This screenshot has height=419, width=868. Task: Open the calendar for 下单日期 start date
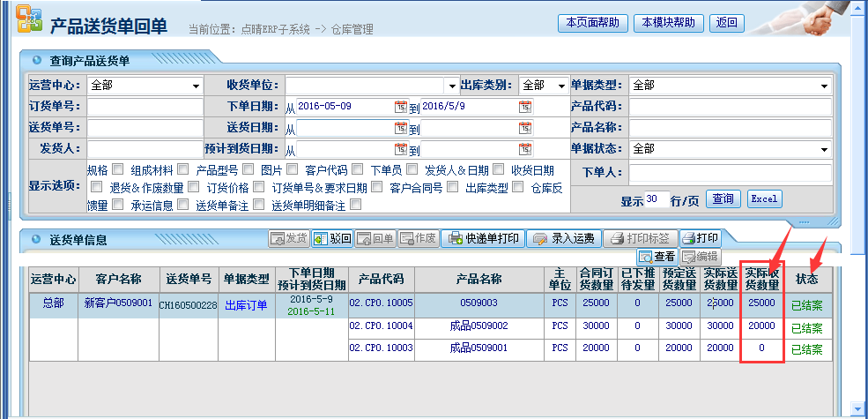(401, 107)
